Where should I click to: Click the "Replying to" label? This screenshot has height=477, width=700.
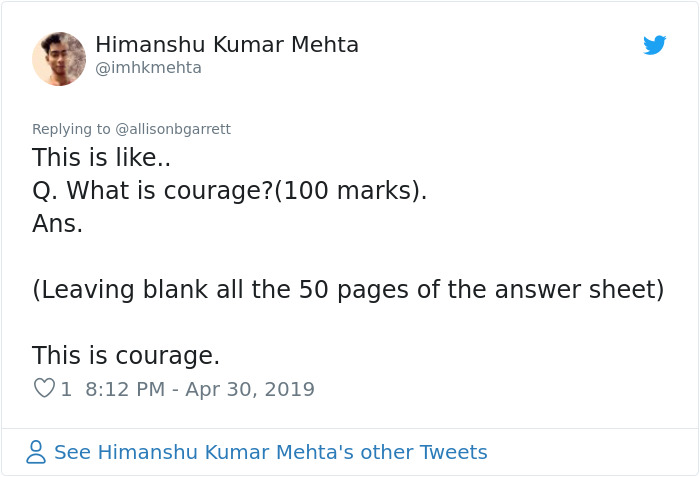71,129
